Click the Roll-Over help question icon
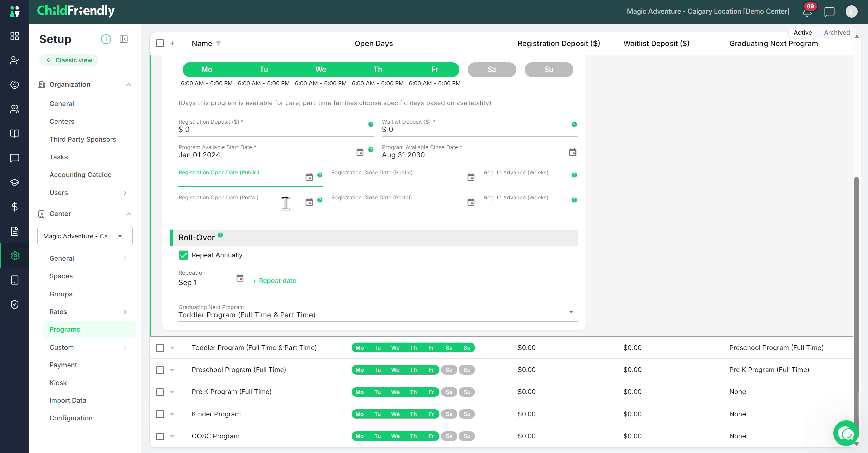The width and height of the screenshot is (868, 453). [220, 235]
